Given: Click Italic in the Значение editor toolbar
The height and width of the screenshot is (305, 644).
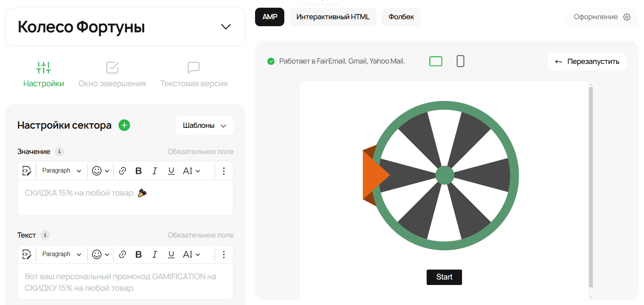Looking at the screenshot, I should coord(155,171).
